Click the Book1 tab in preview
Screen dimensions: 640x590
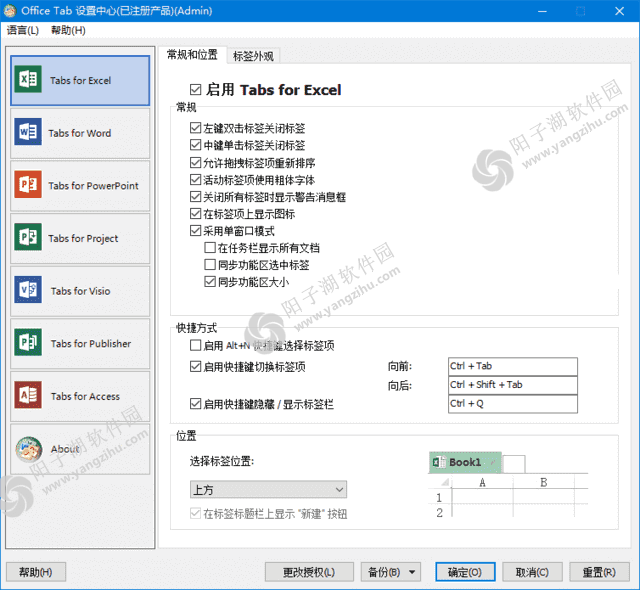tap(465, 462)
